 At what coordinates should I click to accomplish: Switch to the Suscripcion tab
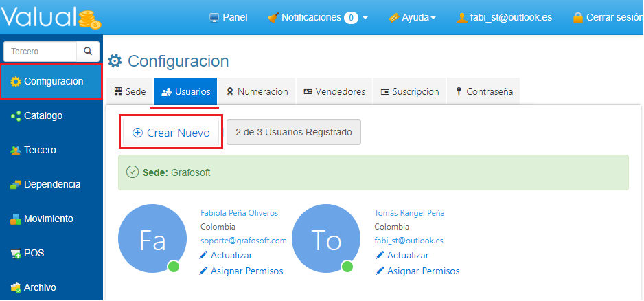[409, 91]
